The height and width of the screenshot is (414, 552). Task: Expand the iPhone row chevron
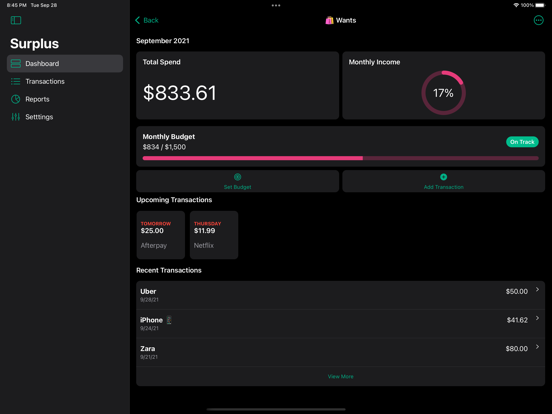tap(537, 318)
